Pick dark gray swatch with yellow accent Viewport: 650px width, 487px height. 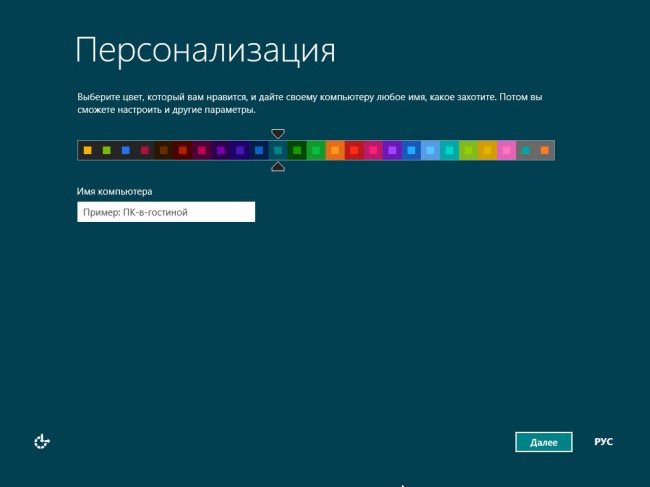pyautogui.click(x=87, y=150)
